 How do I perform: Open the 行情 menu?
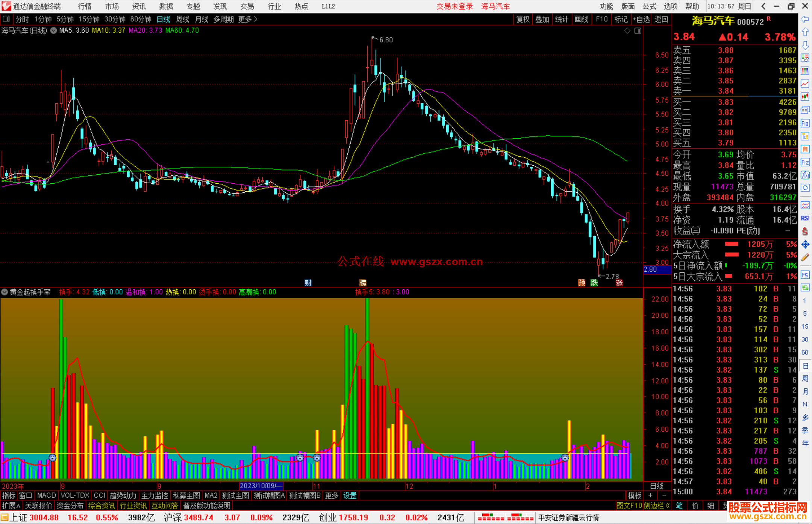click(x=85, y=6)
